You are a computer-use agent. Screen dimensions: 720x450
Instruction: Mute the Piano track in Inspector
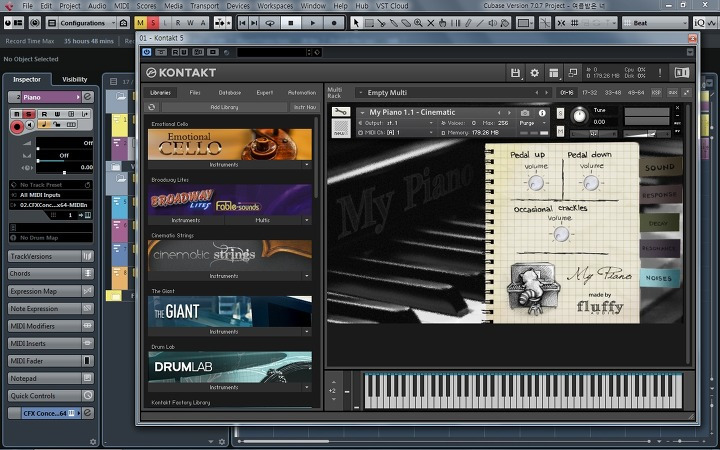[x=17, y=114]
